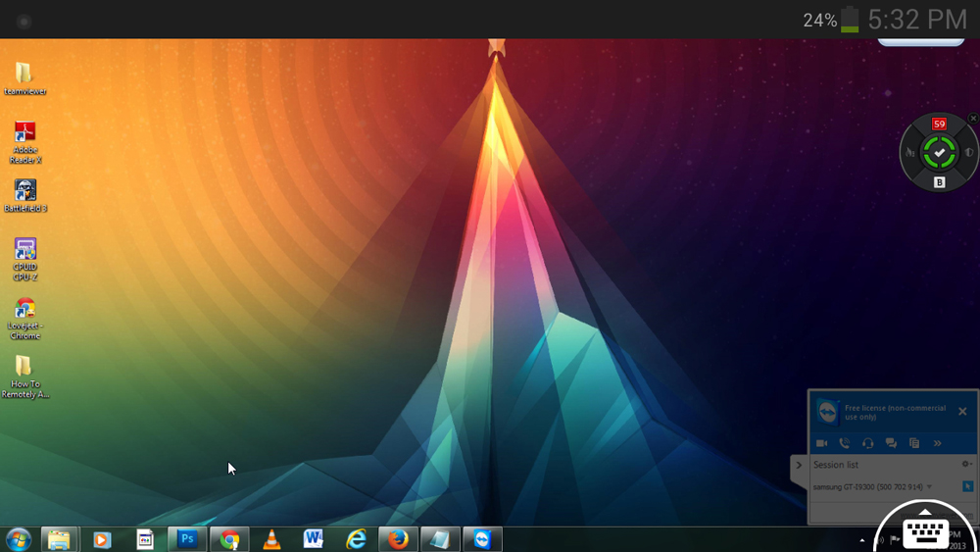Viewport: 980px width, 552px height.
Task: Switch to TeamViewer in the taskbar
Action: coord(482,539)
